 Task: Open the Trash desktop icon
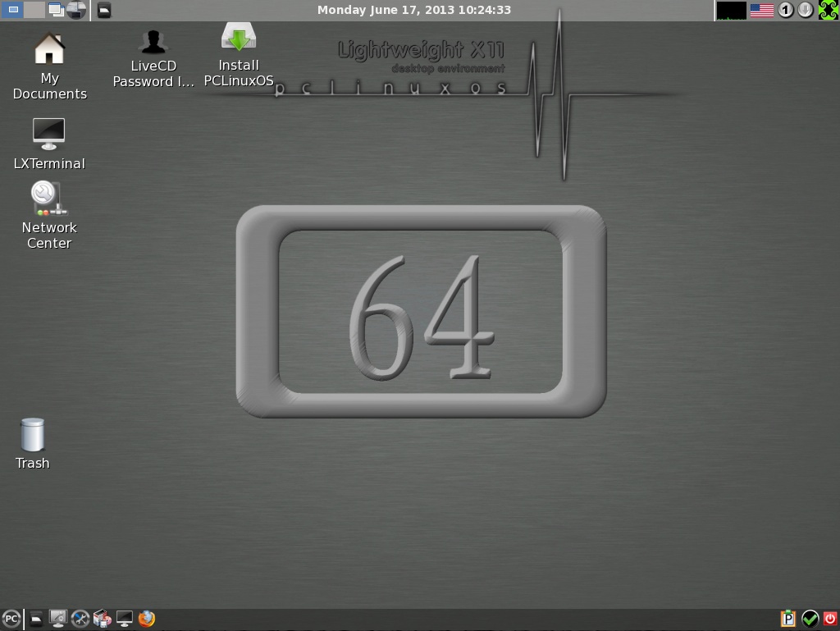pos(32,444)
